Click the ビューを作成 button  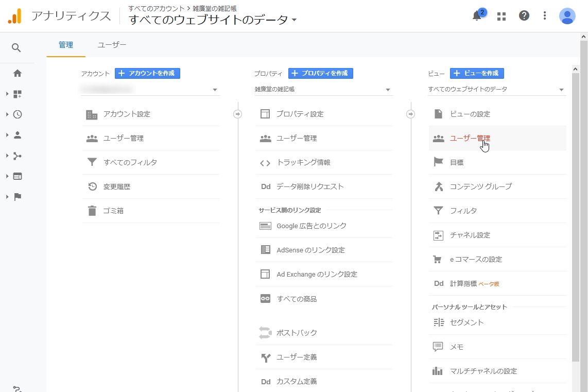pos(477,73)
